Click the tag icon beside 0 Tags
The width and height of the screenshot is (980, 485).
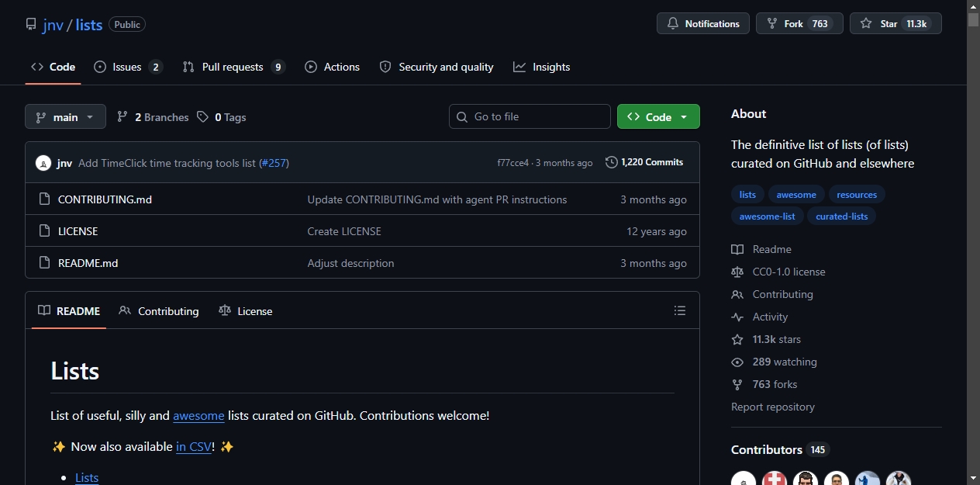(202, 116)
